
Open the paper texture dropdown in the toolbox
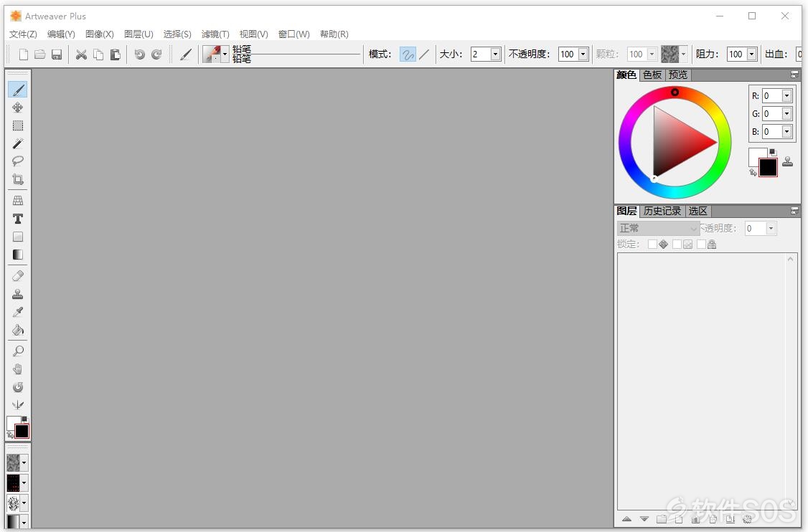pyautogui.click(x=24, y=462)
